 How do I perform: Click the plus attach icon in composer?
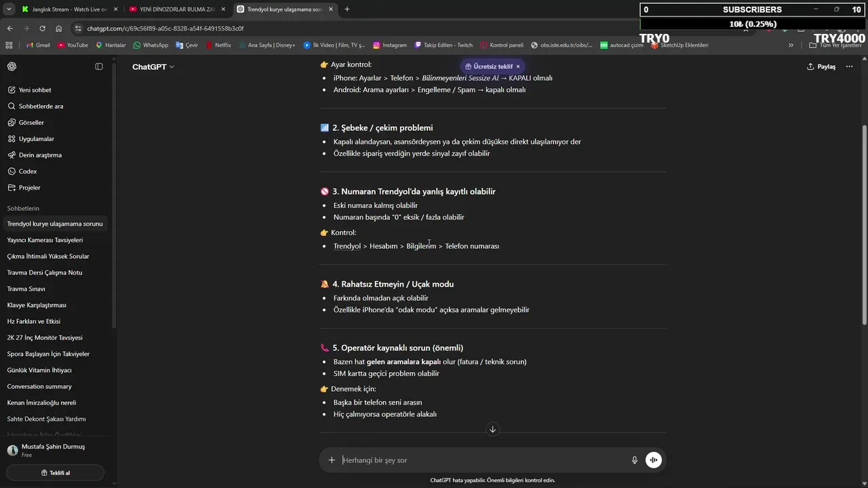coord(332,460)
